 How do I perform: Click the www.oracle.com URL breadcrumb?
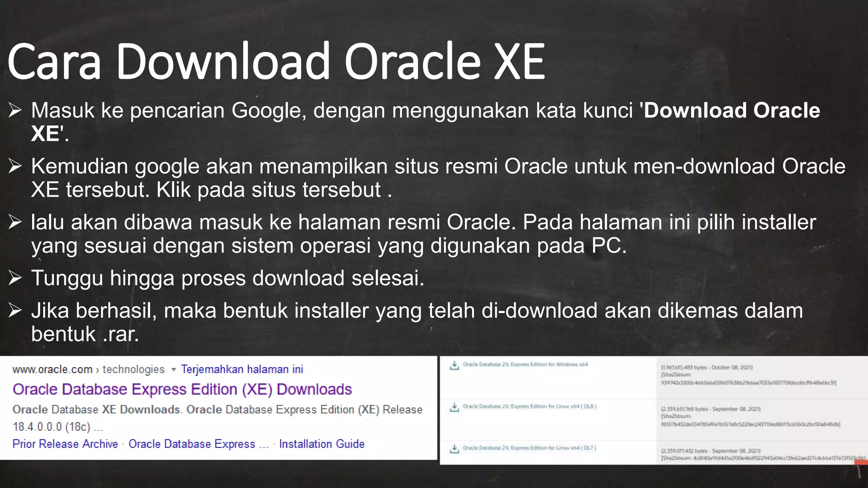click(x=52, y=369)
